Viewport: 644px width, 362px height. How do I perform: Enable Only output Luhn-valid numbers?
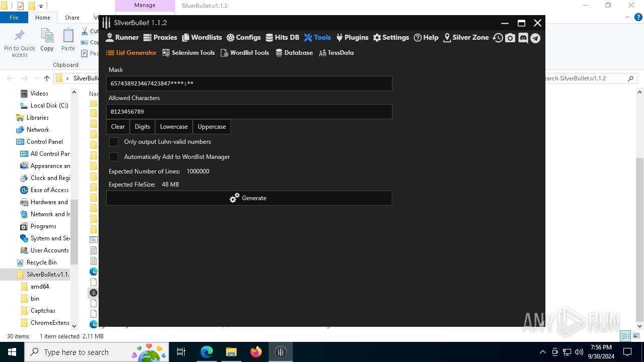114,142
